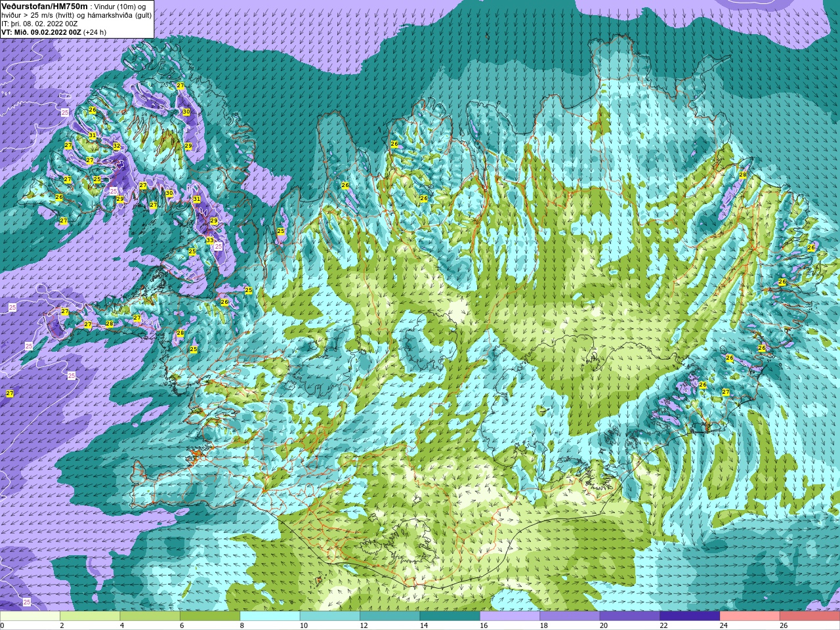Click the 22–24 m/s dark indigo legend swatch

[690, 616]
